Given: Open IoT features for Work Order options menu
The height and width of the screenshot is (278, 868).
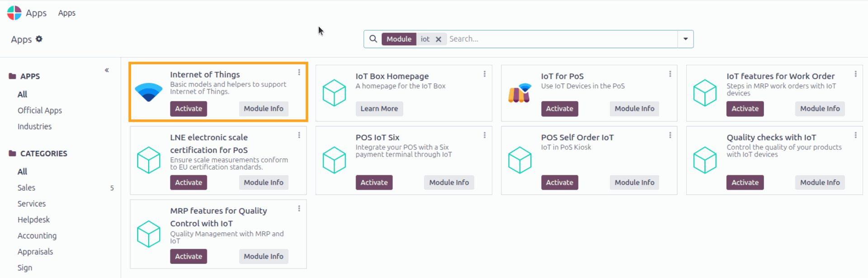Looking at the screenshot, I should 855,74.
